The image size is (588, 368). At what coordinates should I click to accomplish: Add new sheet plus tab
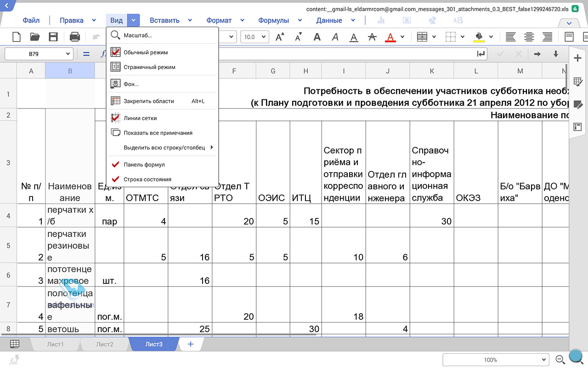(191, 344)
